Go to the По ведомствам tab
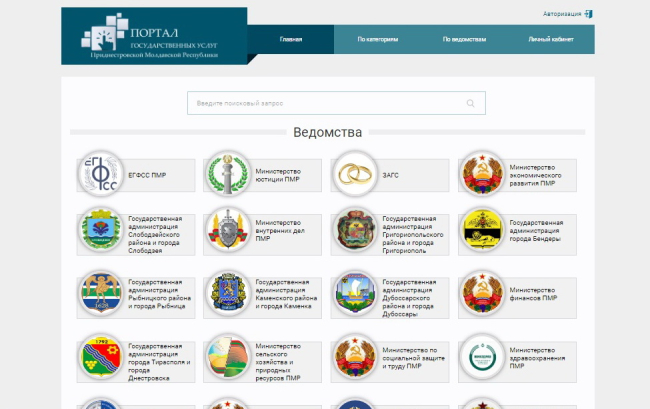 (x=464, y=40)
